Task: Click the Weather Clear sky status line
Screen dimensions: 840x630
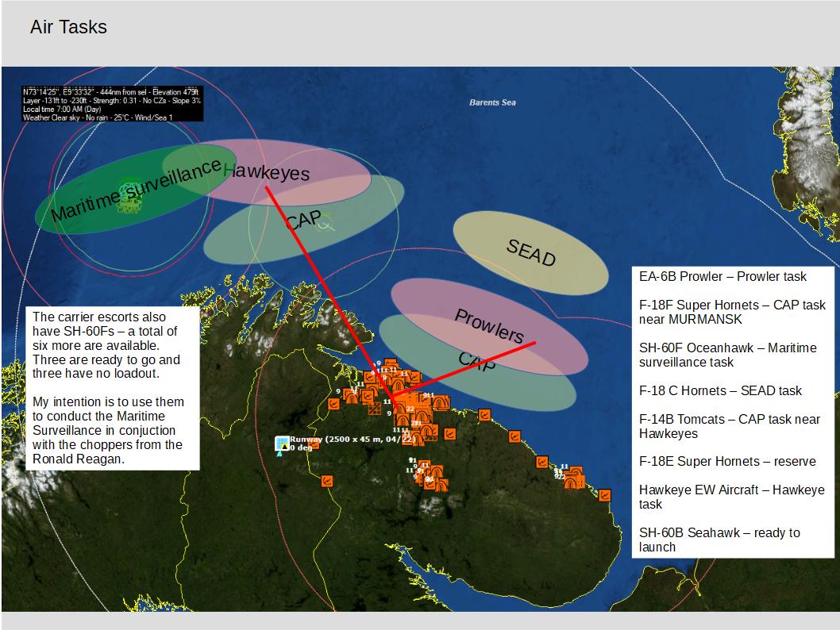Action: pyautogui.click(x=98, y=117)
